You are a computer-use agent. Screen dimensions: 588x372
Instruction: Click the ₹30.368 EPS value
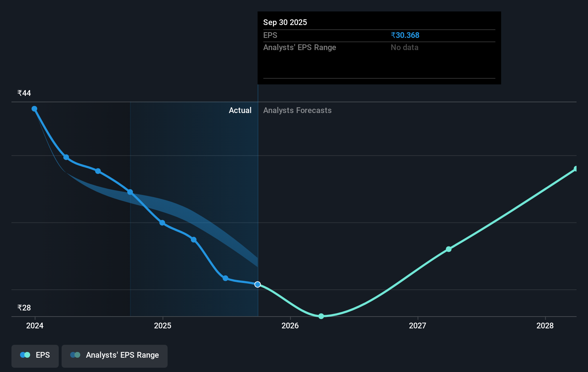[405, 35]
